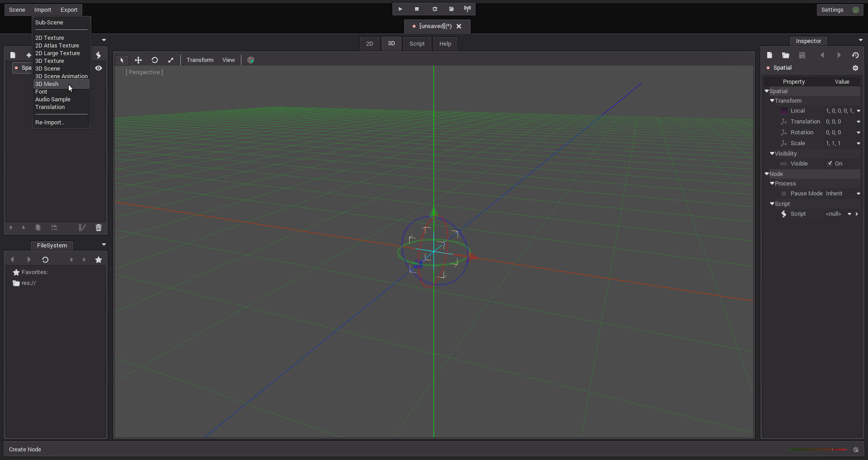The height and width of the screenshot is (460, 868).
Task: Open Spatial object options gear
Action: click(855, 68)
